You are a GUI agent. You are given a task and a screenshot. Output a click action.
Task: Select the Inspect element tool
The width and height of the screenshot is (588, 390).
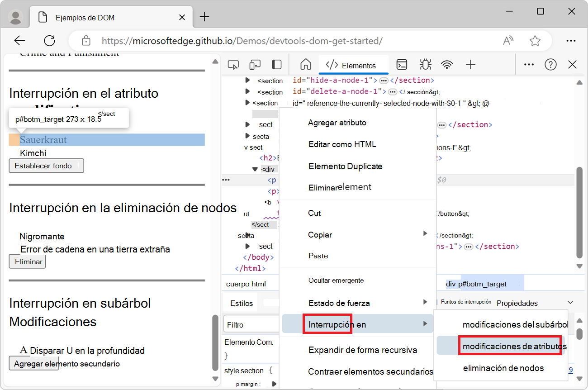[233, 64]
